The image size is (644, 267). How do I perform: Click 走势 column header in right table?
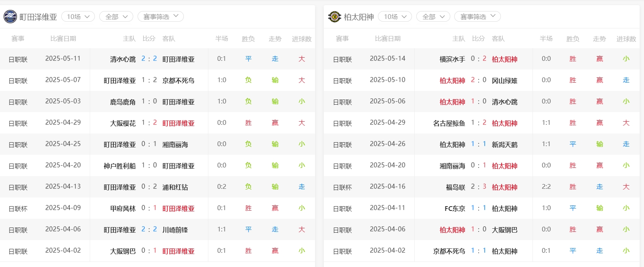tap(599, 39)
